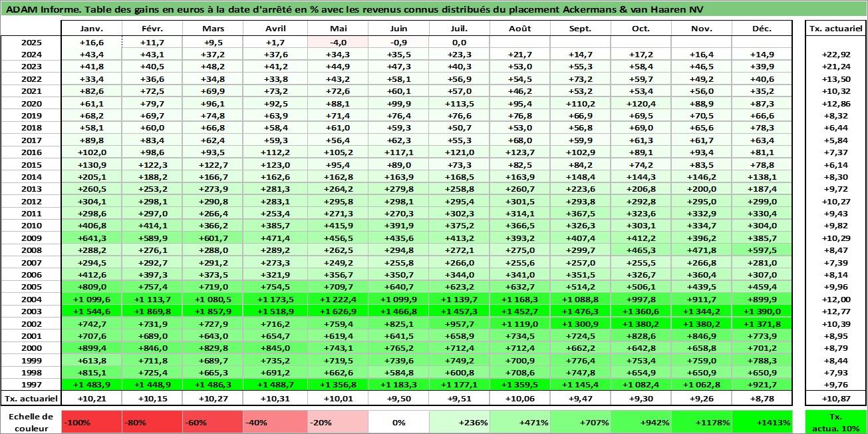Click the +73,2 cell for Sept. 2022
This screenshot has height=434, width=868.
(x=581, y=79)
